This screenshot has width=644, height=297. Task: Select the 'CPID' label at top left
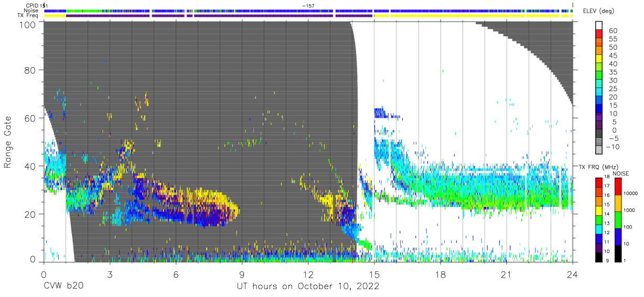pyautogui.click(x=31, y=5)
